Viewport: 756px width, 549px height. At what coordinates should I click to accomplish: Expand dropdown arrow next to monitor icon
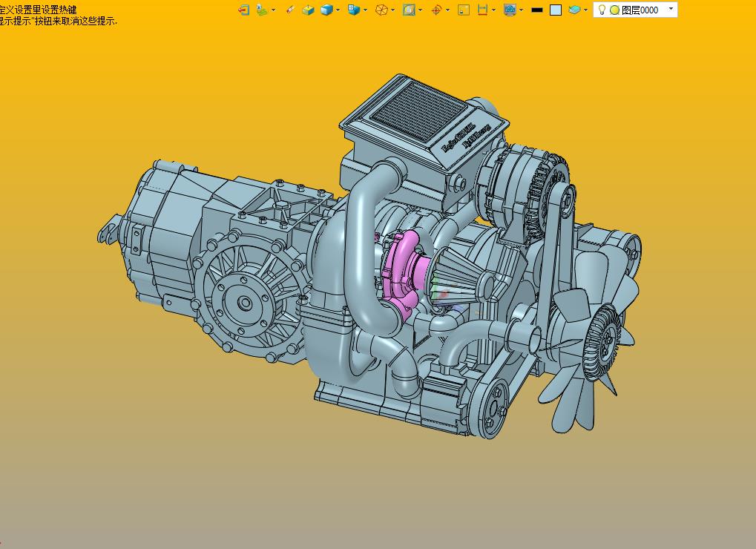(x=521, y=10)
